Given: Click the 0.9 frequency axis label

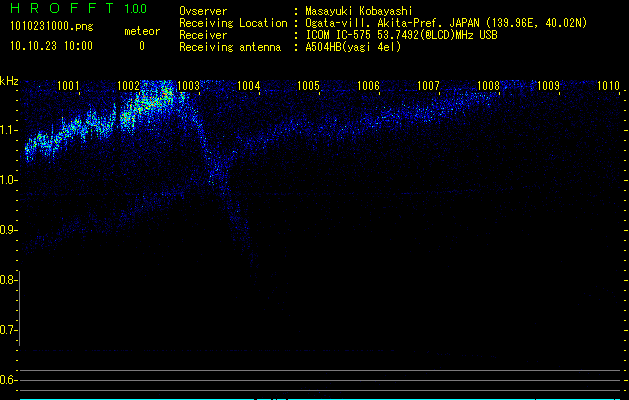Looking at the screenshot, I should (x=8, y=230).
